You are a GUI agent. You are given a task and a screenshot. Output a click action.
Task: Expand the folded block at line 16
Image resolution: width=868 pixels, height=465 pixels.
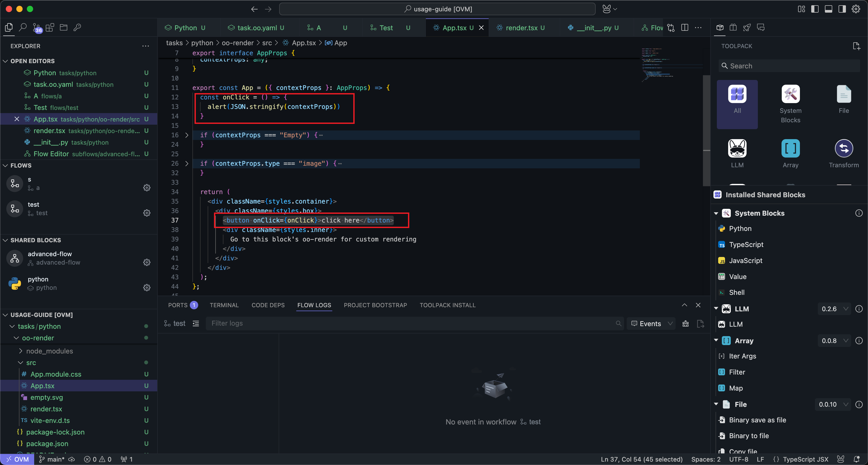(187, 135)
